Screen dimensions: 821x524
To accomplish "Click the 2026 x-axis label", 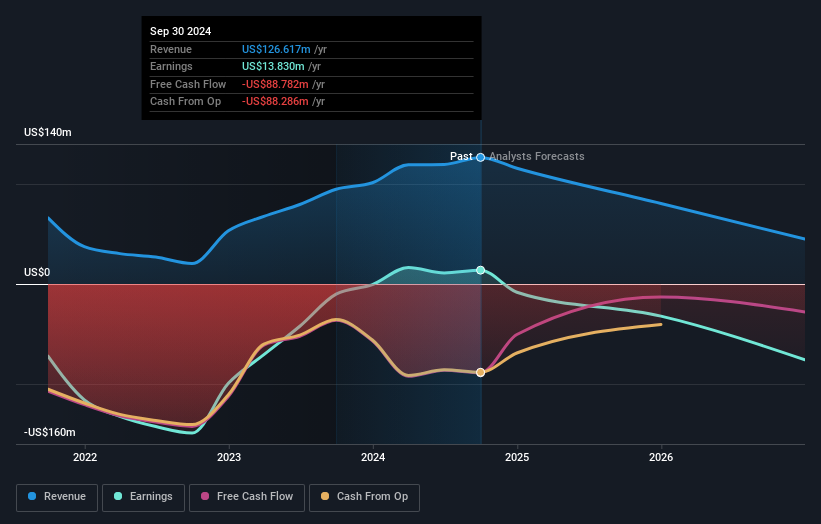I will tap(661, 457).
